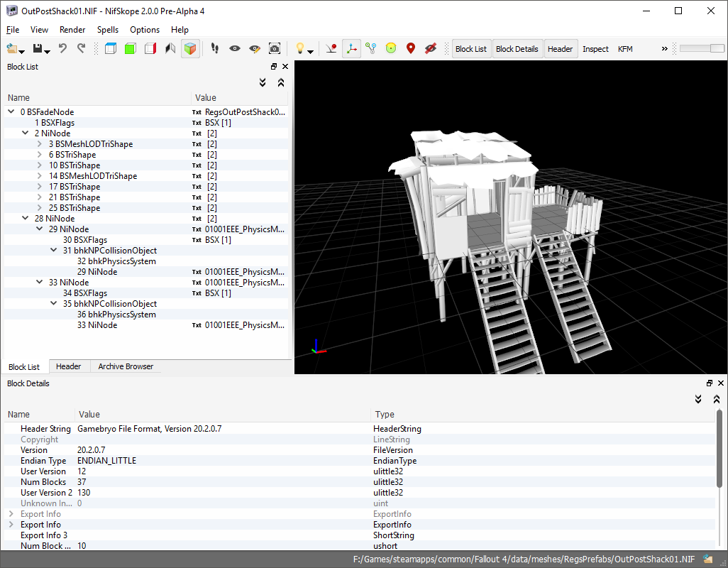
Task: Toggle the lighting light bulb icon
Action: click(x=300, y=48)
